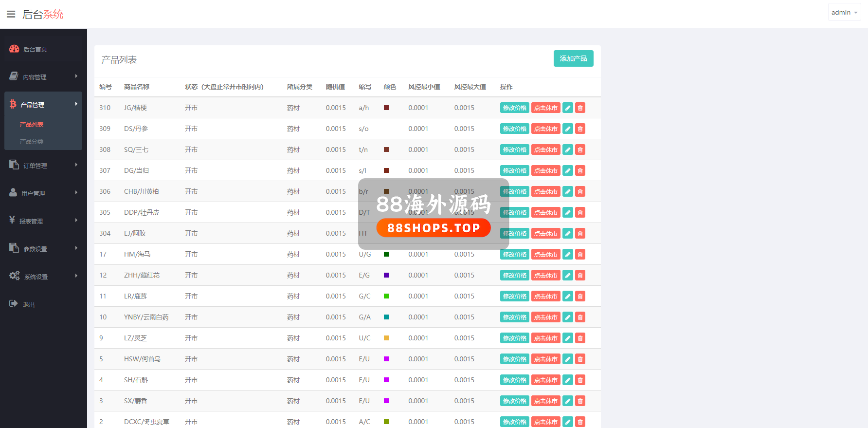This screenshot has width=868, height=428.
Task: Expand the 系统设置 sidebar menu
Action: [x=43, y=277]
